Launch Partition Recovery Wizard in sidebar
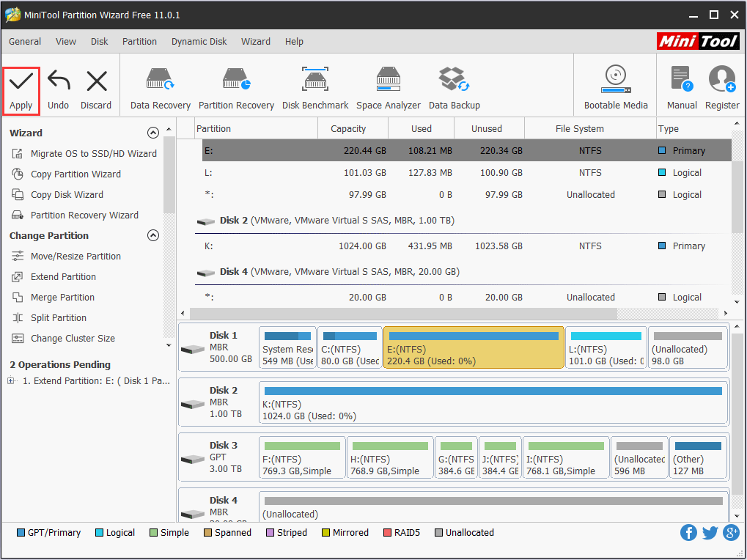Screen dimensions: 747x560 (75, 215)
